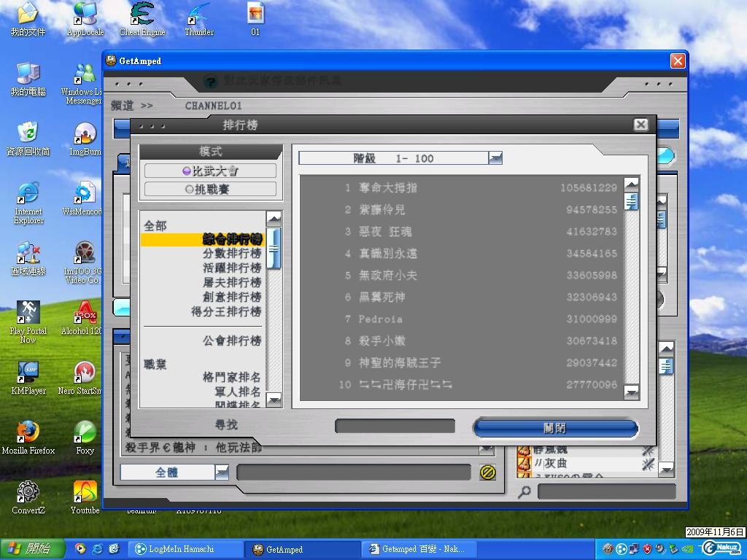This screenshot has width=747, height=560.
Task: Select the Thunder desktop shortcut
Action: [198, 15]
